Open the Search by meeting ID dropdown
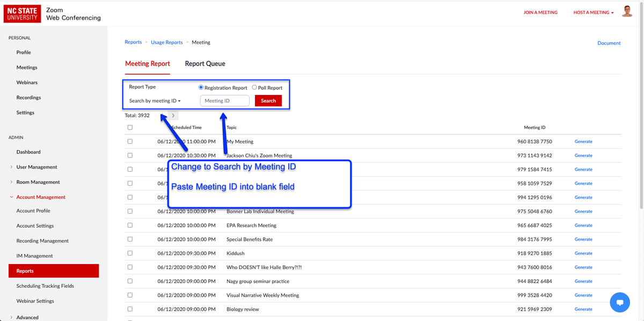 pyautogui.click(x=155, y=100)
